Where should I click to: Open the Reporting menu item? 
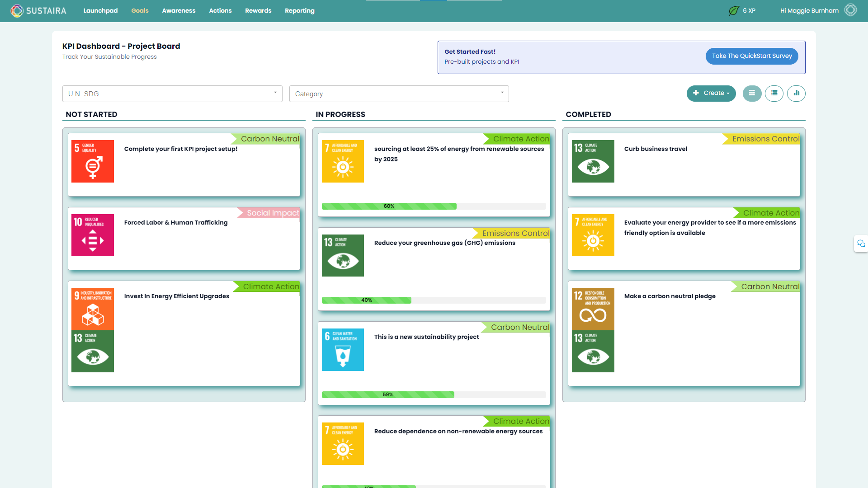point(299,10)
